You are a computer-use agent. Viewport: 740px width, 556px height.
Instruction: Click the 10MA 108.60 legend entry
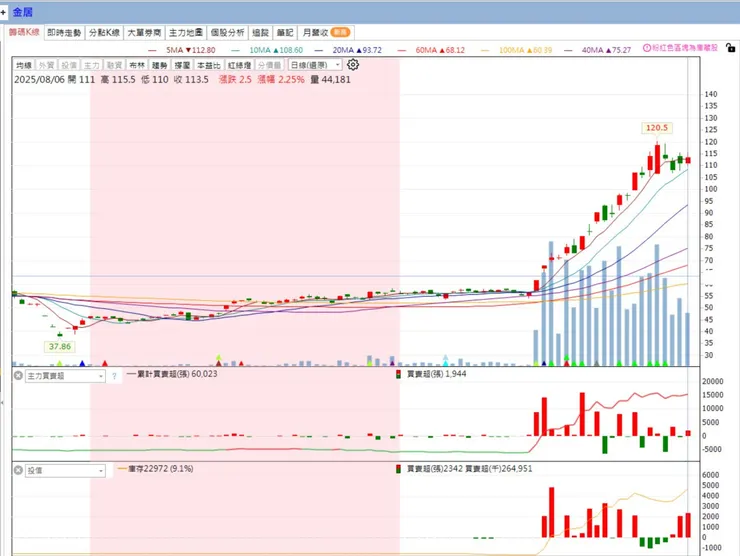coord(267,50)
